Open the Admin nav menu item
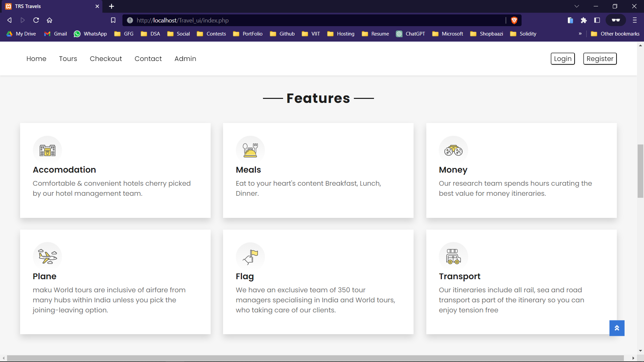This screenshot has width=644, height=362. [185, 59]
